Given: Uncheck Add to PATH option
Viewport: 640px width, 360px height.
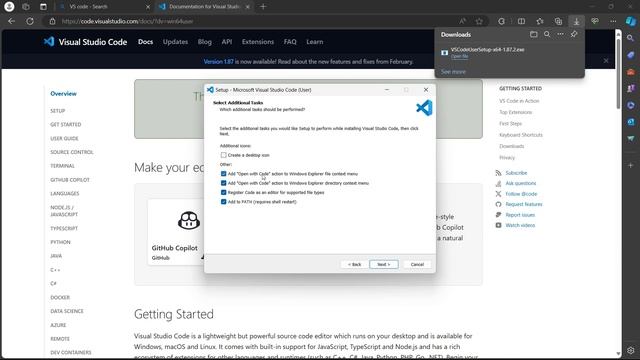Looking at the screenshot, I should [x=223, y=202].
